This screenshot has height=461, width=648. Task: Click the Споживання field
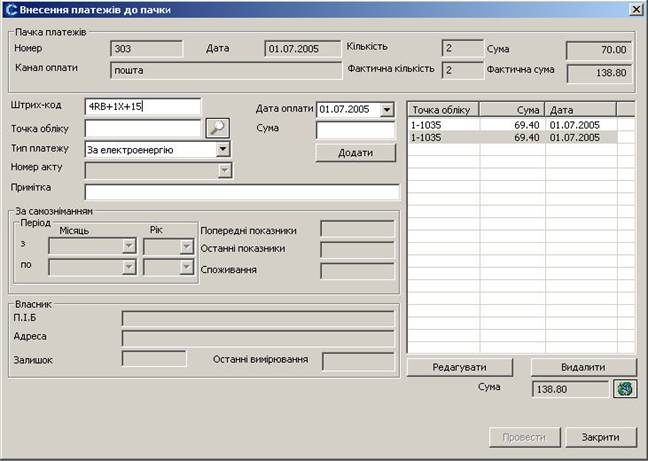(x=357, y=271)
